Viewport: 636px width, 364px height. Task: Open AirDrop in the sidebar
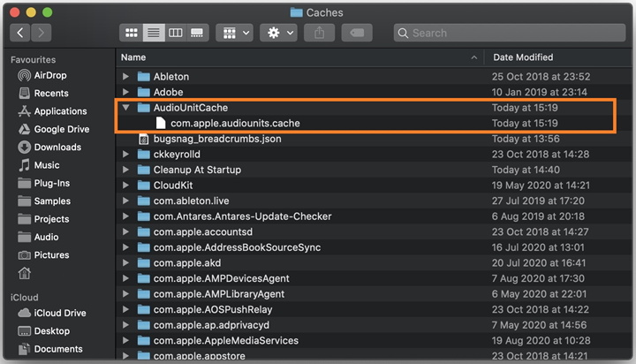click(42, 75)
